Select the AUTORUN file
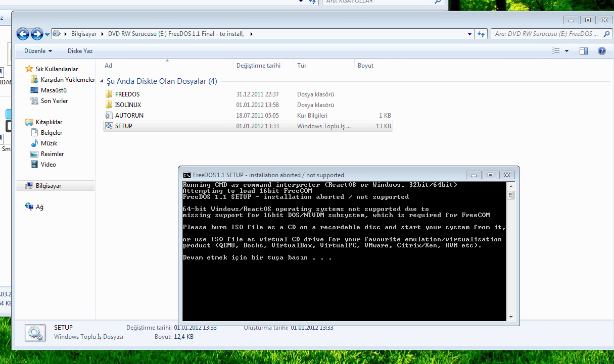614x364 pixels. tap(129, 116)
